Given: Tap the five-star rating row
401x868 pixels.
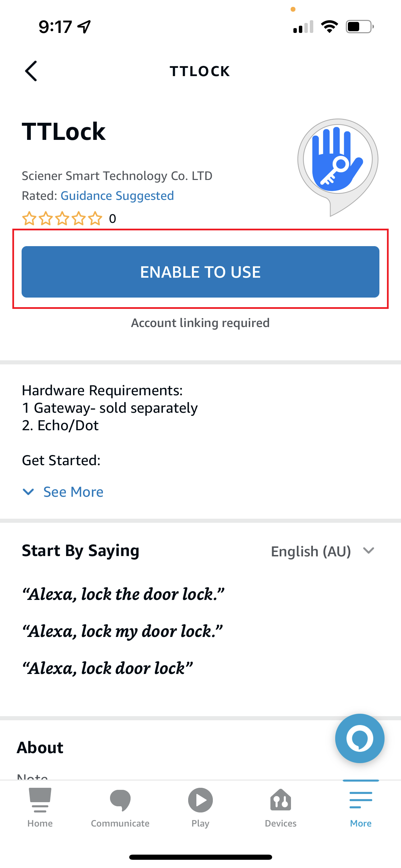Looking at the screenshot, I should 62,218.
